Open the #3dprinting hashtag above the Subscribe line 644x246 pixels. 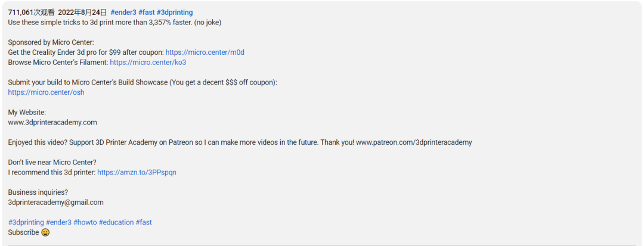coord(26,222)
